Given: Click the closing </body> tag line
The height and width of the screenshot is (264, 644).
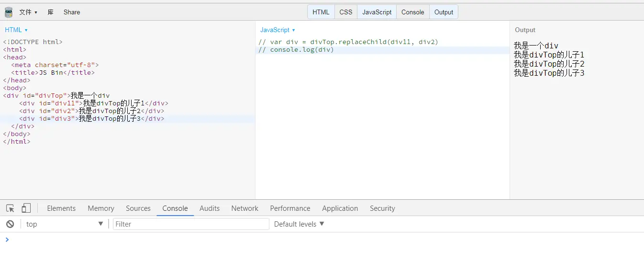Looking at the screenshot, I should coord(17,134).
